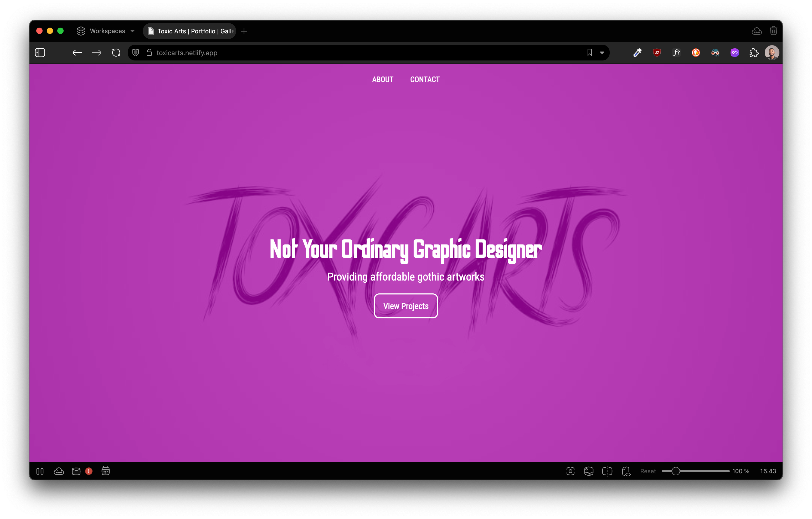This screenshot has width=812, height=519.
Task: Go forward to the next page
Action: 97,53
